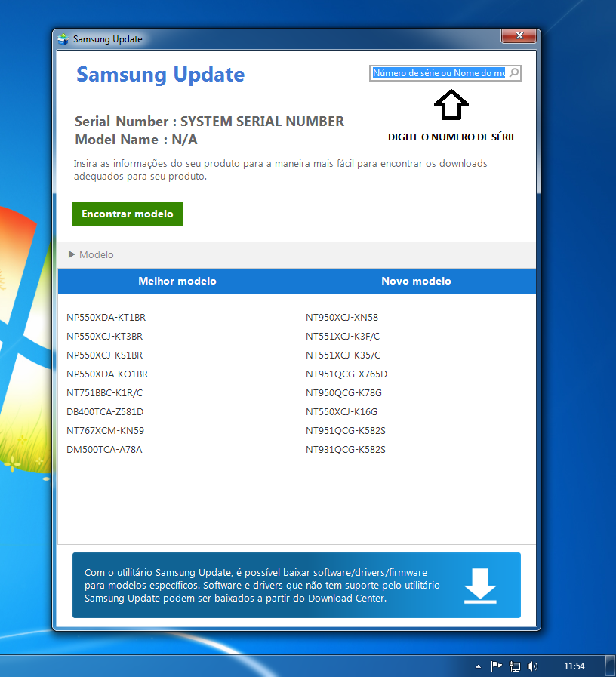Open the network tray icon
Viewport: 616px width, 677px height.
515,666
